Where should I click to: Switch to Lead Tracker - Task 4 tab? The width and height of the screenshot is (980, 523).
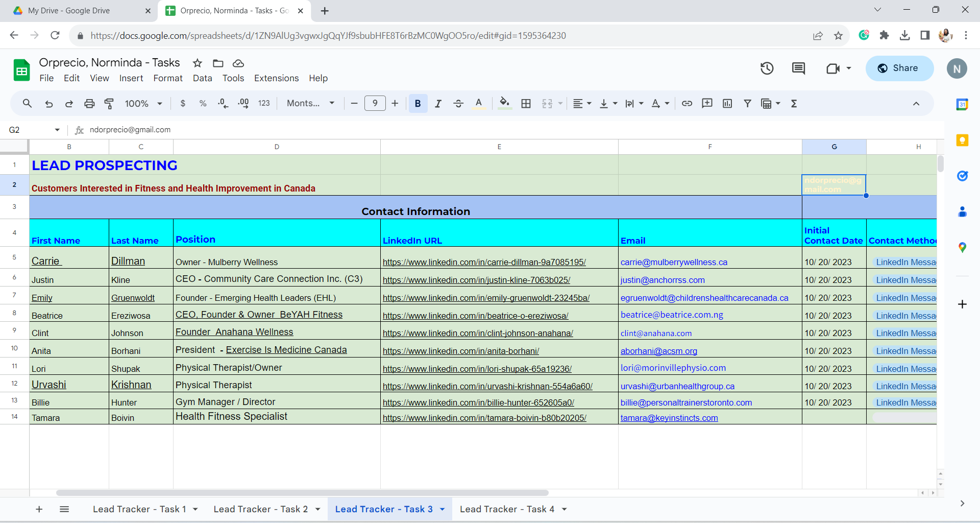click(x=506, y=509)
